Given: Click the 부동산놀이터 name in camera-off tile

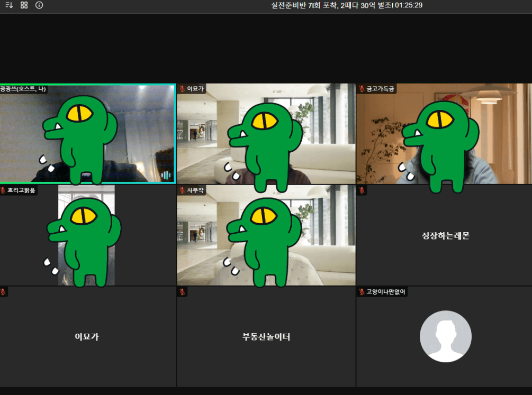Looking at the screenshot, I should tap(266, 337).
